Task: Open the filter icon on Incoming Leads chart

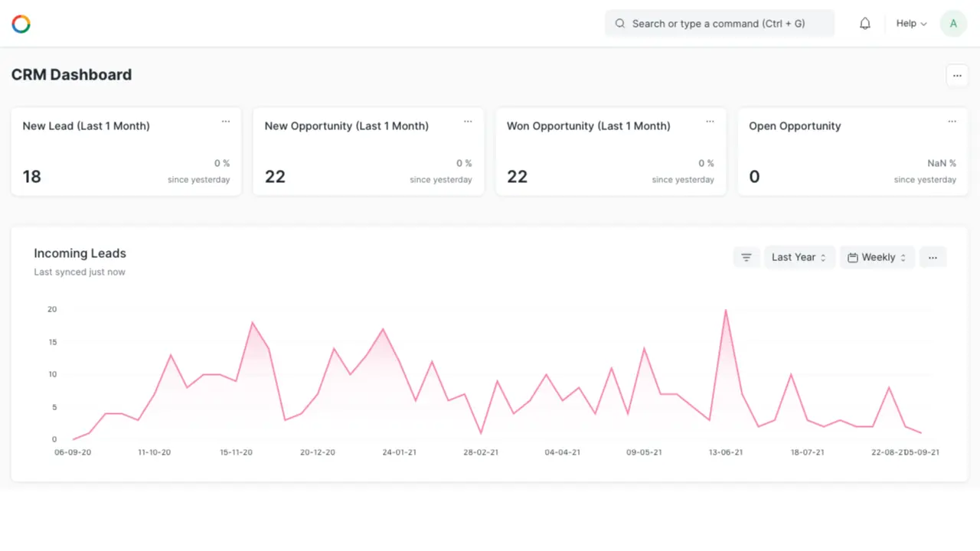Action: click(746, 257)
